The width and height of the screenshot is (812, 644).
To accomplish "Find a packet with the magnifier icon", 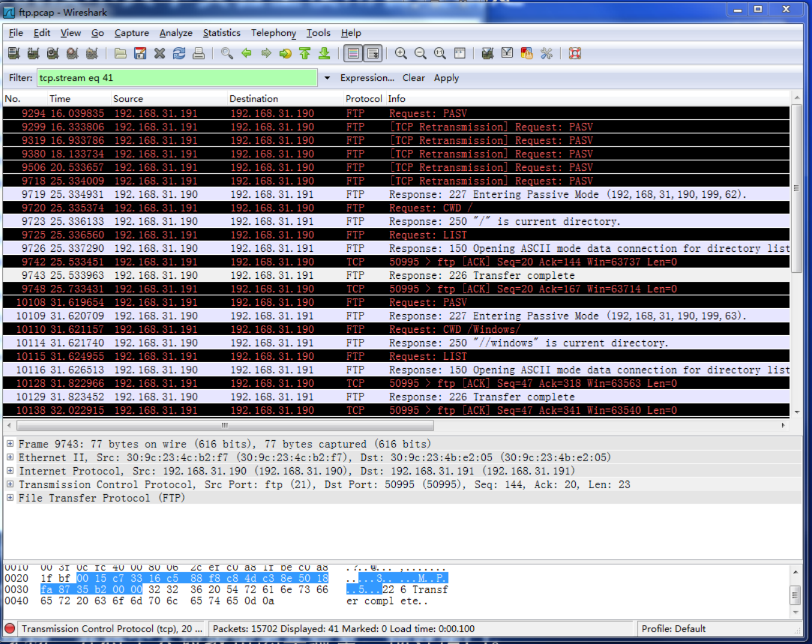I will [227, 53].
